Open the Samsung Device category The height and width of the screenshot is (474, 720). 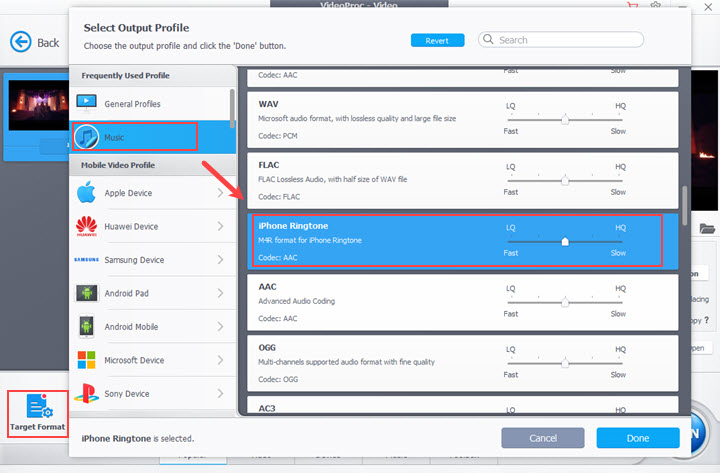152,260
